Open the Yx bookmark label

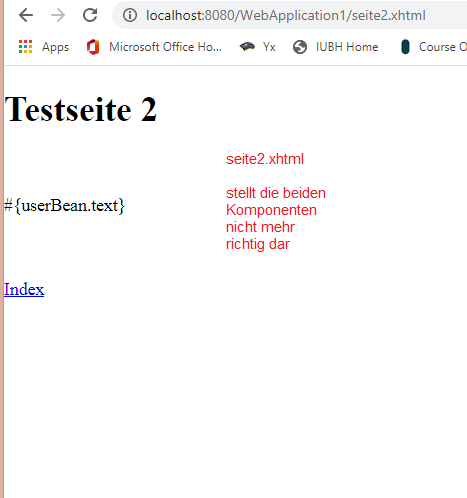269,47
